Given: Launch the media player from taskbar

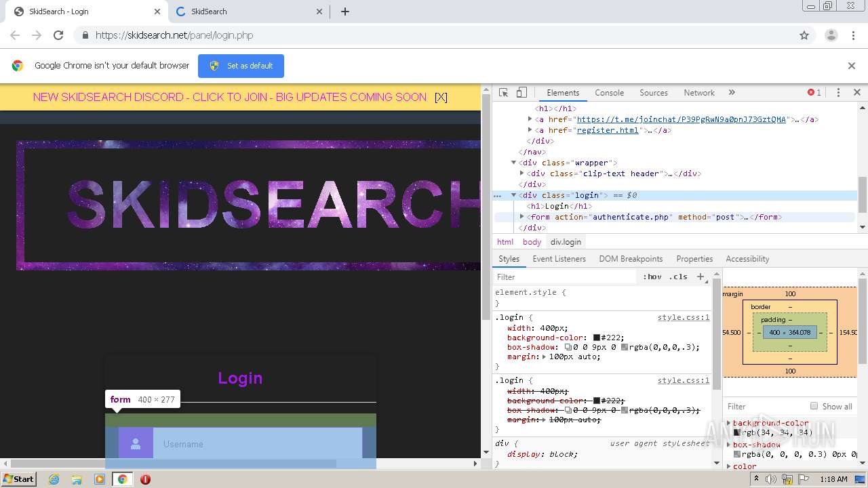Looking at the screenshot, I should point(100,479).
